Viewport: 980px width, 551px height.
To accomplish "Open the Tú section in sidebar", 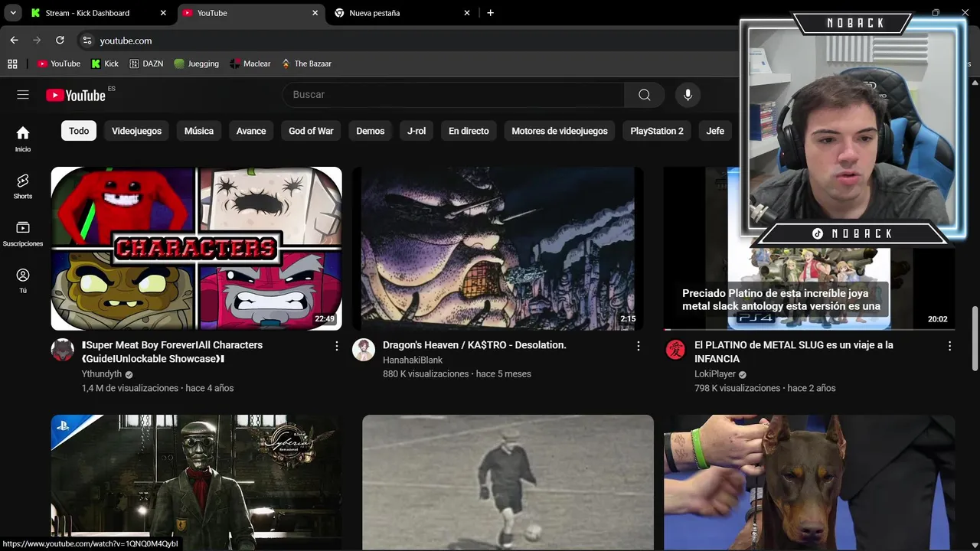I will (23, 281).
